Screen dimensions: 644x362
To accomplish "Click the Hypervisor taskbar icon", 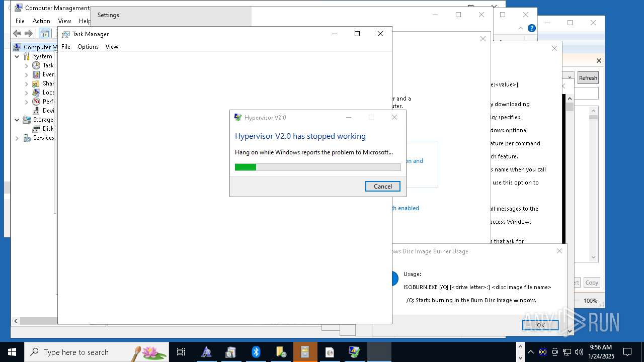I will pyautogui.click(x=354, y=352).
